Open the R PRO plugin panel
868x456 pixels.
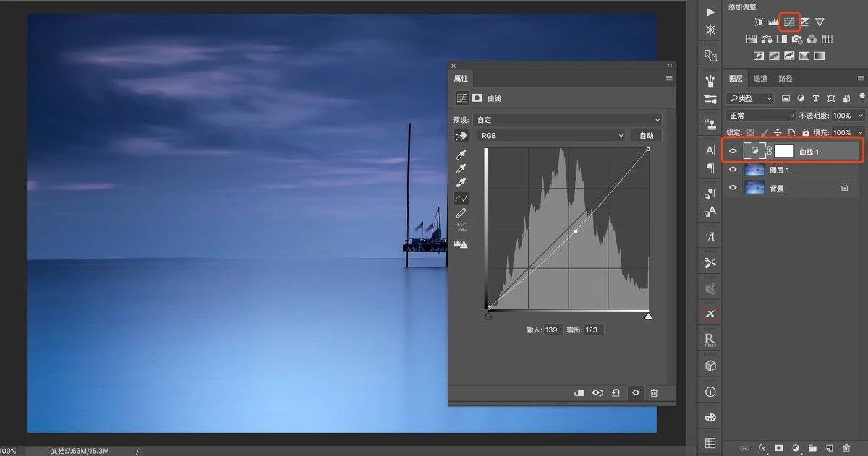[710, 340]
